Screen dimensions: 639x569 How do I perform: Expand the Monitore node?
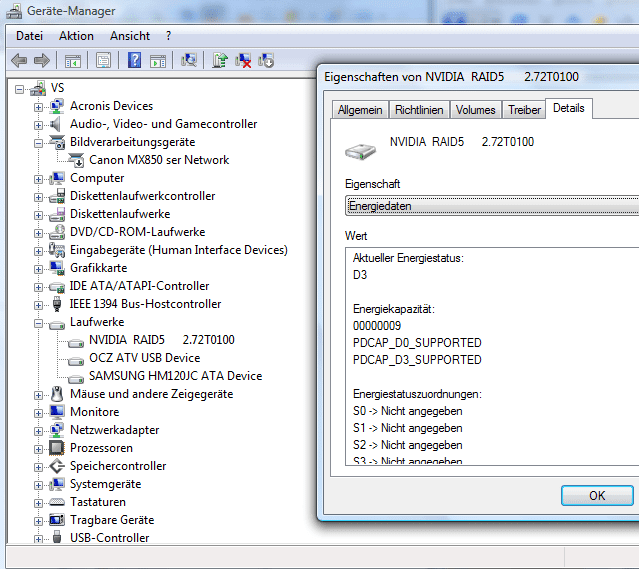(x=38, y=413)
